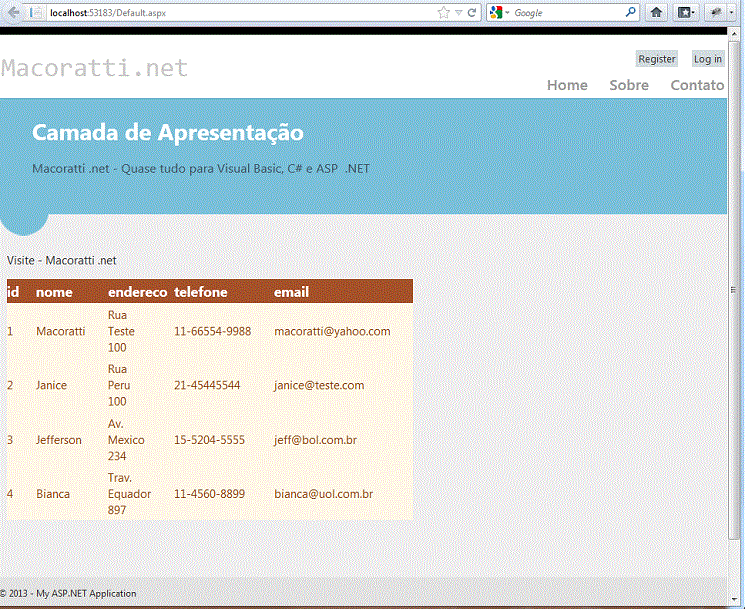Viewport: 745px width, 609px height.
Task: Go to the browser home page icon
Action: click(x=656, y=12)
